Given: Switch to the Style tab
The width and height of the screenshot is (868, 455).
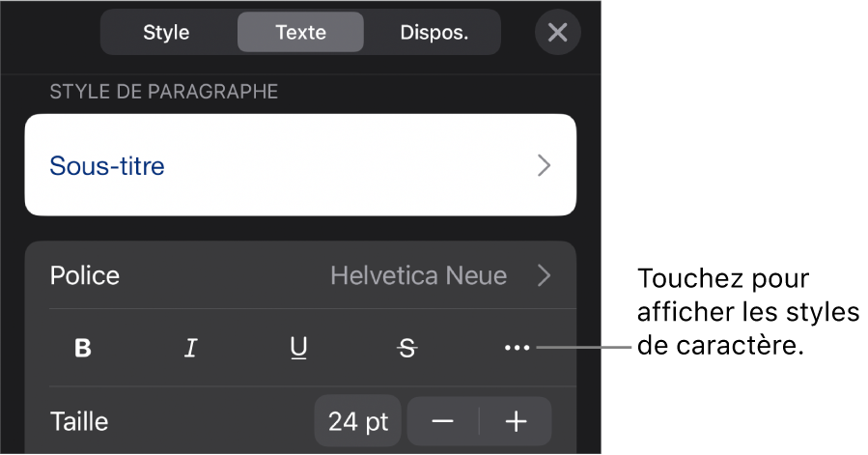Looking at the screenshot, I should tap(166, 32).
